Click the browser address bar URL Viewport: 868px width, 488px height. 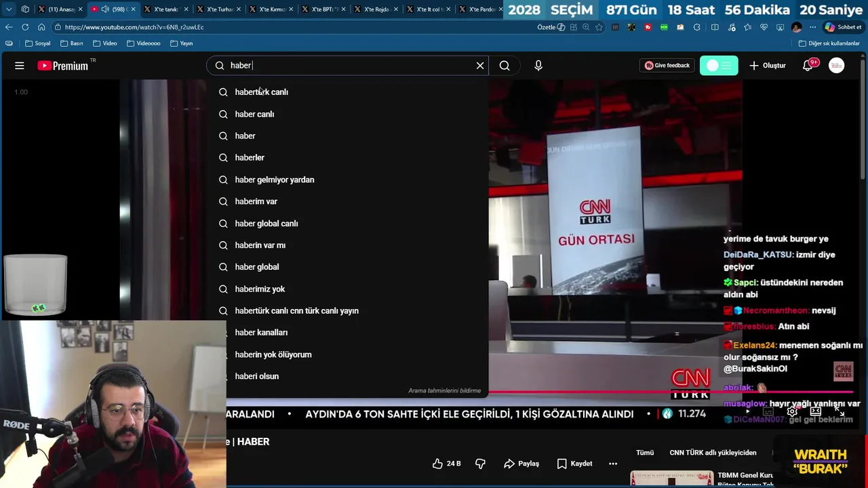point(134,27)
